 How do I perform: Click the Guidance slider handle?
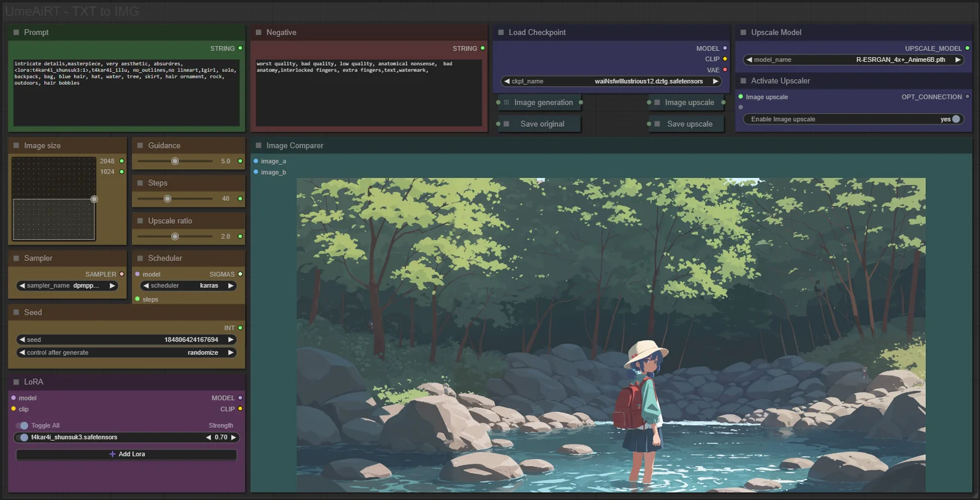[x=175, y=161]
